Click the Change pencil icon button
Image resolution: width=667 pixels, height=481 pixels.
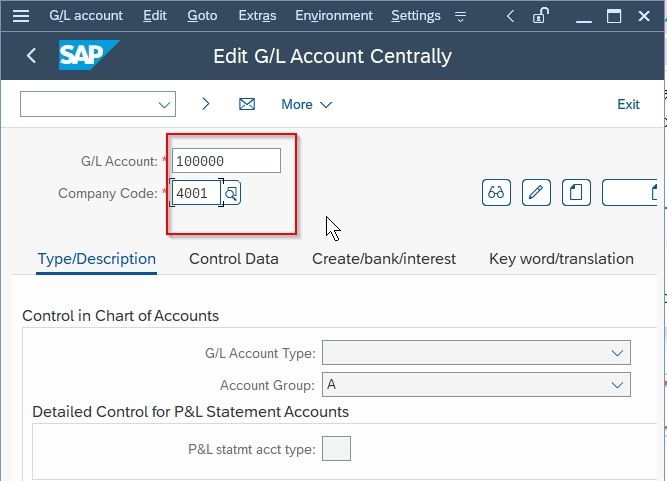[x=536, y=193]
